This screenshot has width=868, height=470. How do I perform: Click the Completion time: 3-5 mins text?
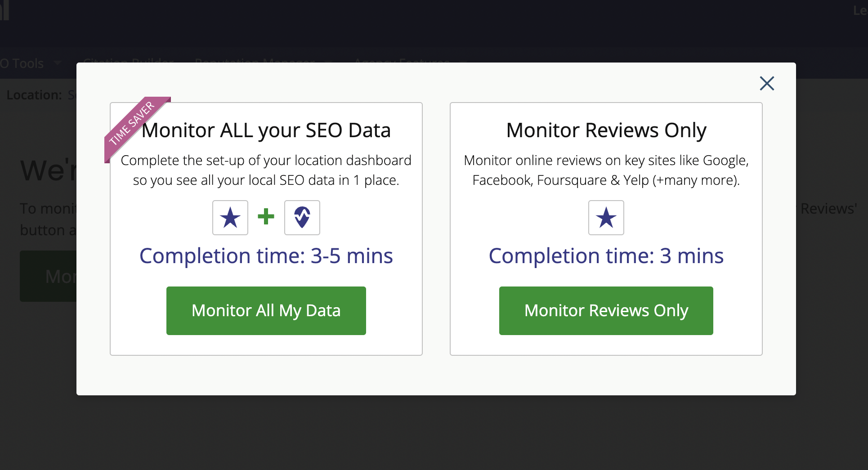[x=266, y=256]
